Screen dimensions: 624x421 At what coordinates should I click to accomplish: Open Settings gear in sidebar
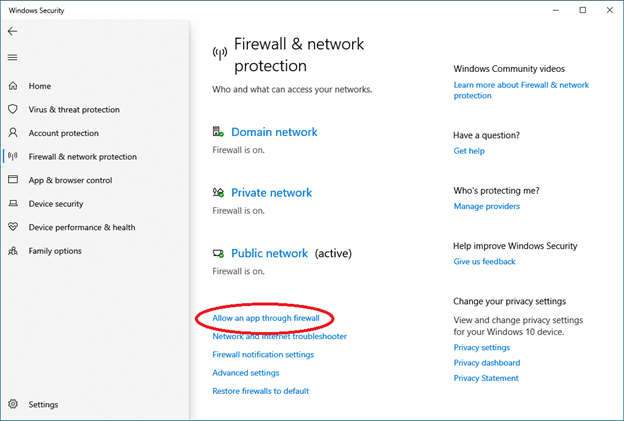[x=13, y=404]
